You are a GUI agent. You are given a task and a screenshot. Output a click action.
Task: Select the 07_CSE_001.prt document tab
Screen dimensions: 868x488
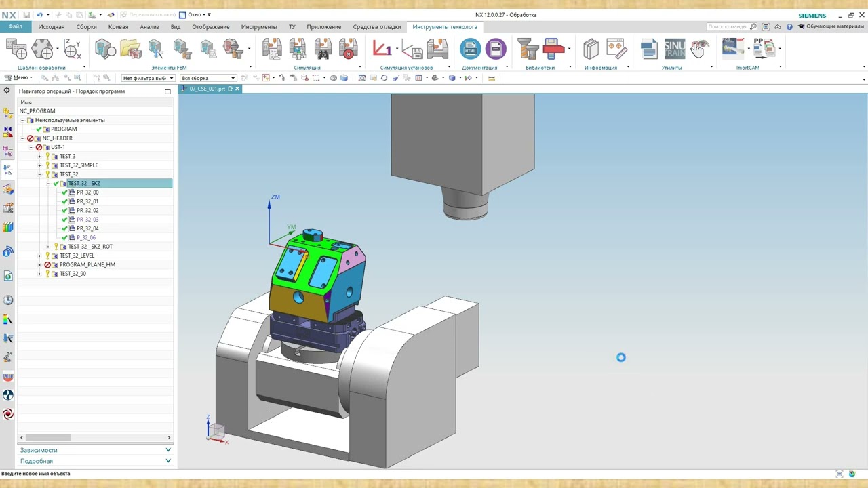pyautogui.click(x=207, y=89)
